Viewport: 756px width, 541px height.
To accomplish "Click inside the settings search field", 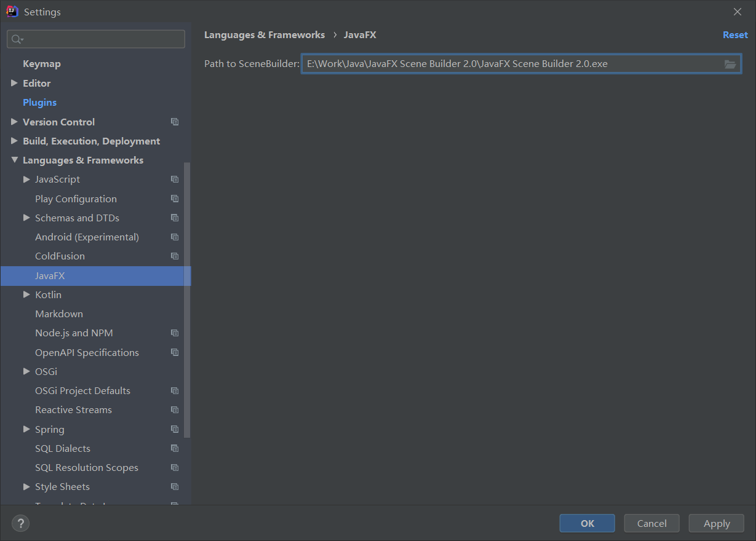I will coord(96,39).
